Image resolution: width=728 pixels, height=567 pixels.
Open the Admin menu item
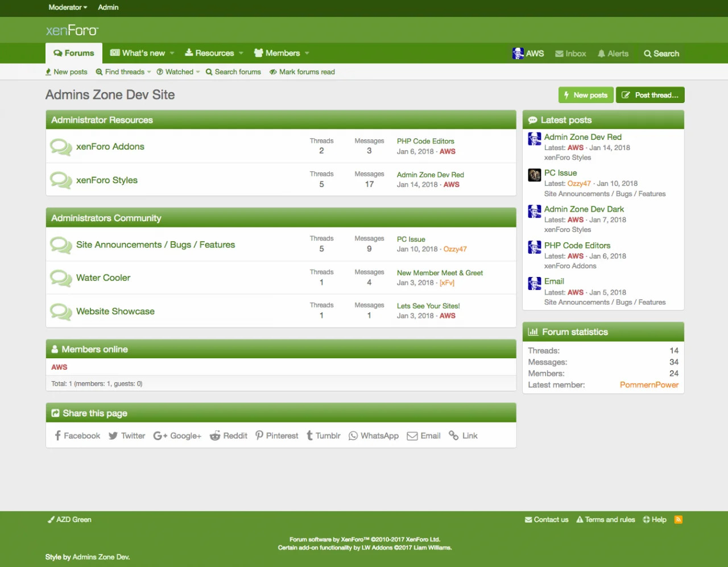(108, 7)
